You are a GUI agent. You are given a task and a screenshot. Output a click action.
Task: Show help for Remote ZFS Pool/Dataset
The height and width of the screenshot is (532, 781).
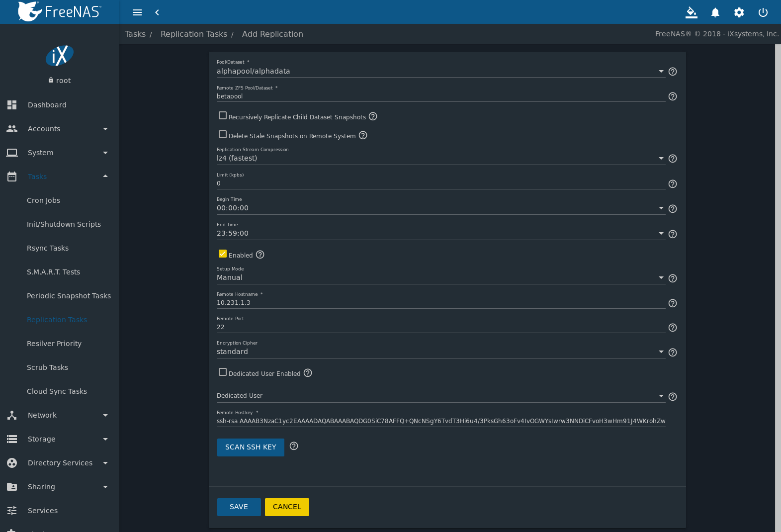coord(673,96)
